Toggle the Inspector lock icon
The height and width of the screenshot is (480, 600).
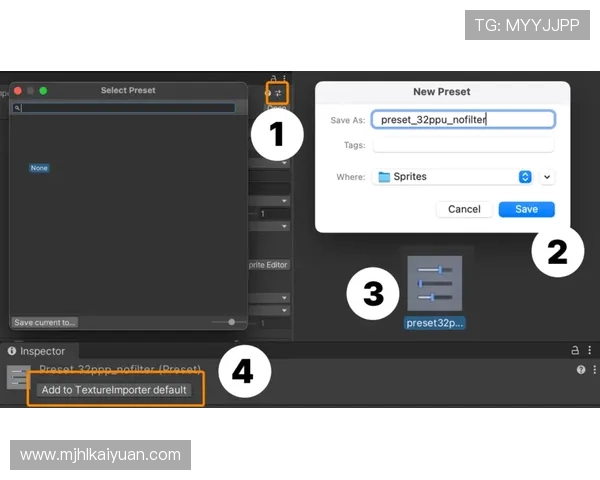(x=575, y=350)
